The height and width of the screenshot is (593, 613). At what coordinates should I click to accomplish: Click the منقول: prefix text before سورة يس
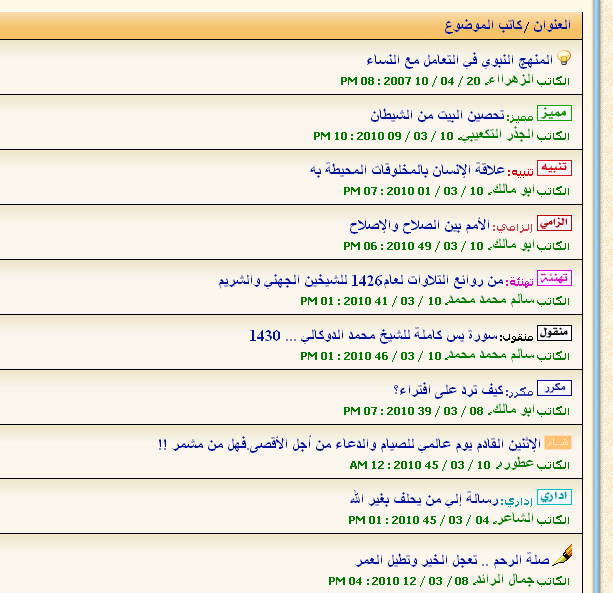[516, 337]
